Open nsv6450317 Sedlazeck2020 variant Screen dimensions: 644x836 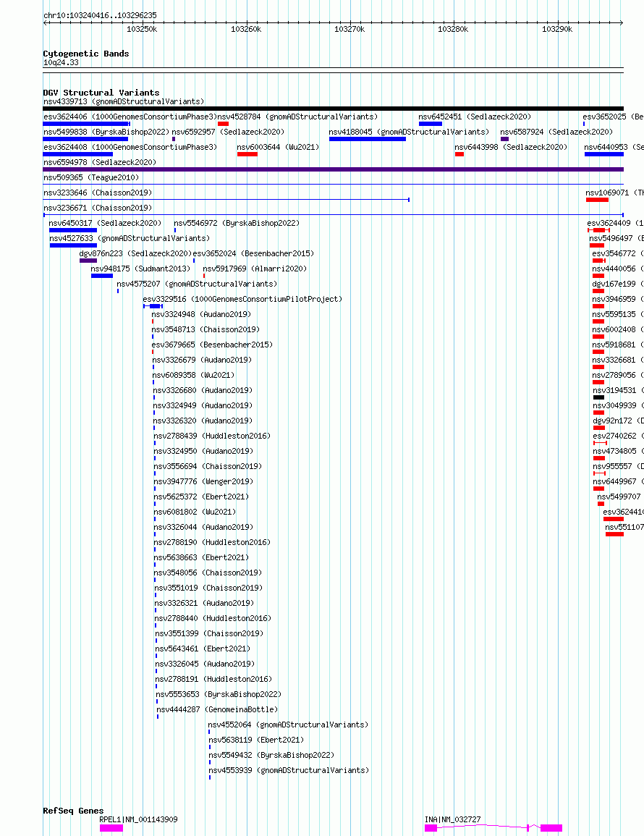tap(105, 223)
